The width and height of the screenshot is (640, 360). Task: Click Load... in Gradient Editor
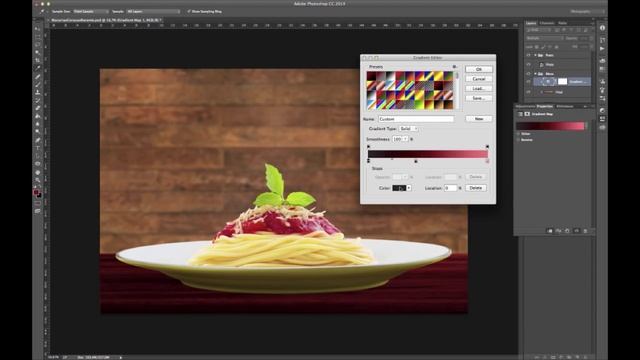coord(479,89)
